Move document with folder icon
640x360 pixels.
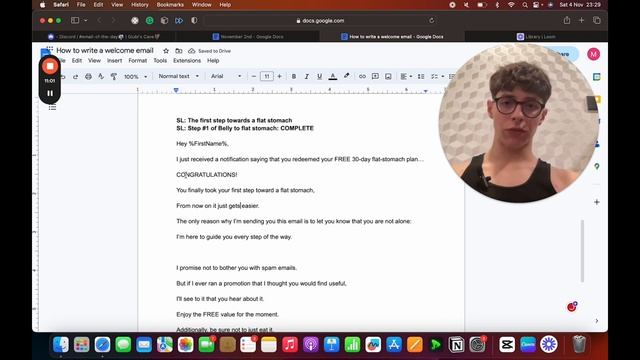pos(179,51)
